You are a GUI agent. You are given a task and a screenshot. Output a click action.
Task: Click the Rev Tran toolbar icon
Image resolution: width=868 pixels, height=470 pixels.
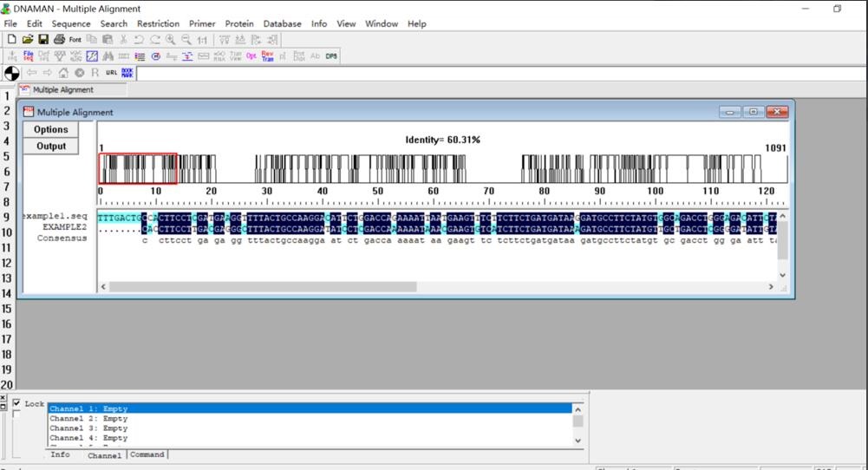267,56
